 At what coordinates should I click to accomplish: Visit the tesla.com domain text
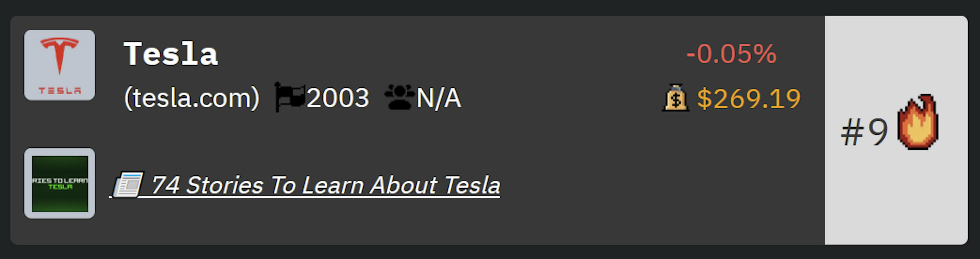pos(192,98)
